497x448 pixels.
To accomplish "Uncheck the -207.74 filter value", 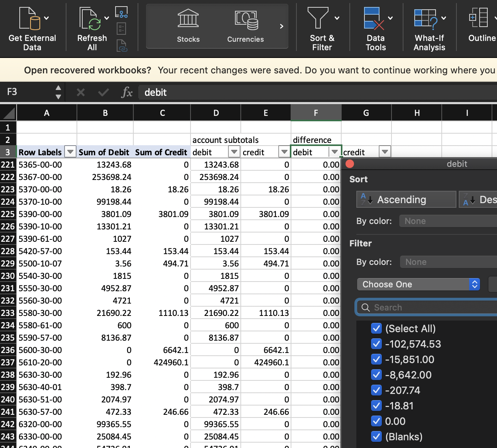I will 376,390.
